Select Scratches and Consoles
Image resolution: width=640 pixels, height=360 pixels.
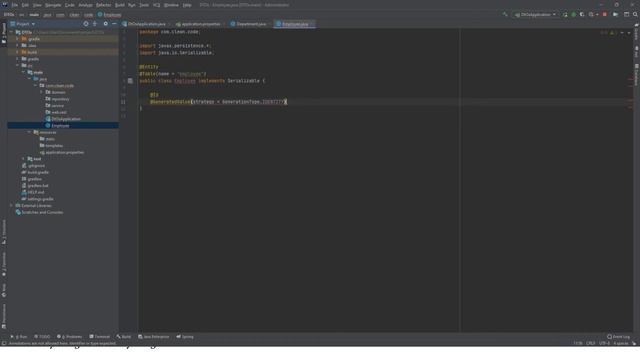39,212
